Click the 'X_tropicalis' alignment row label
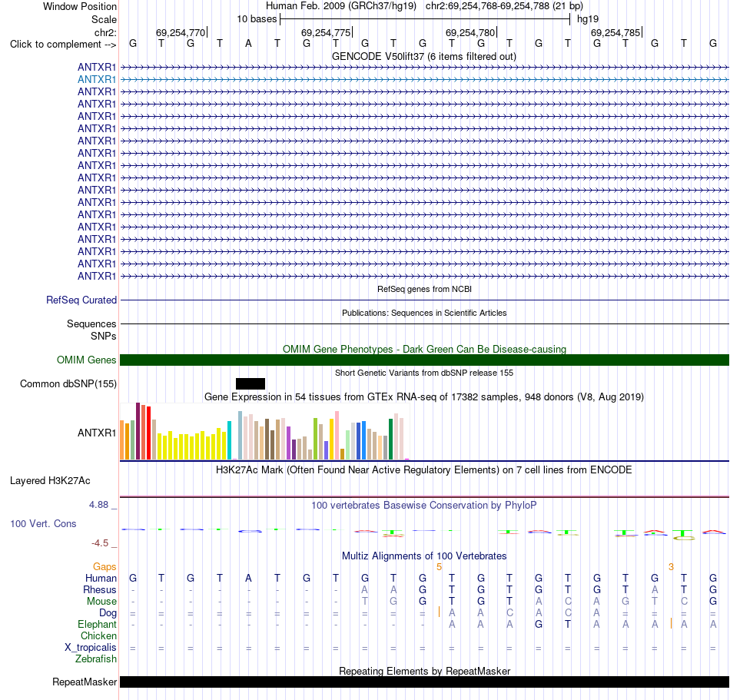730x700 pixels. (91, 648)
